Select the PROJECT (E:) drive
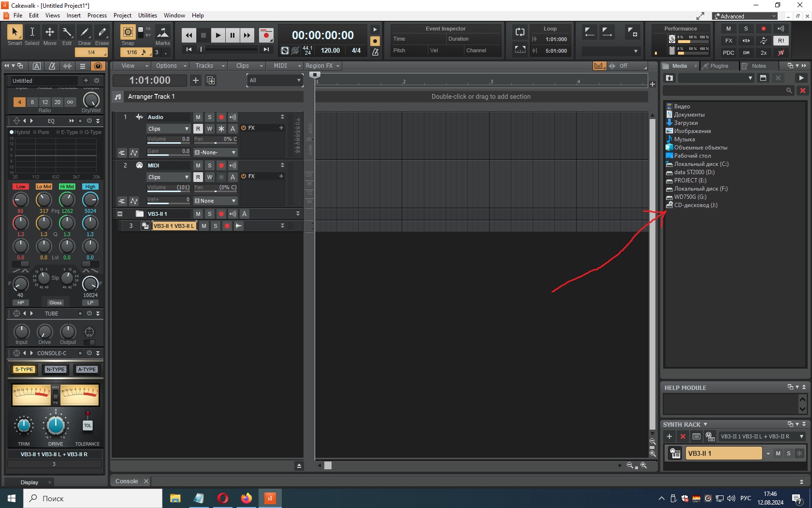The height and width of the screenshot is (508, 812). point(690,180)
